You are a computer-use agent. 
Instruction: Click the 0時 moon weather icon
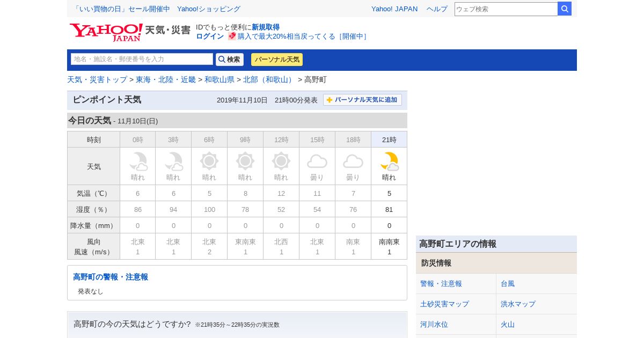138,161
